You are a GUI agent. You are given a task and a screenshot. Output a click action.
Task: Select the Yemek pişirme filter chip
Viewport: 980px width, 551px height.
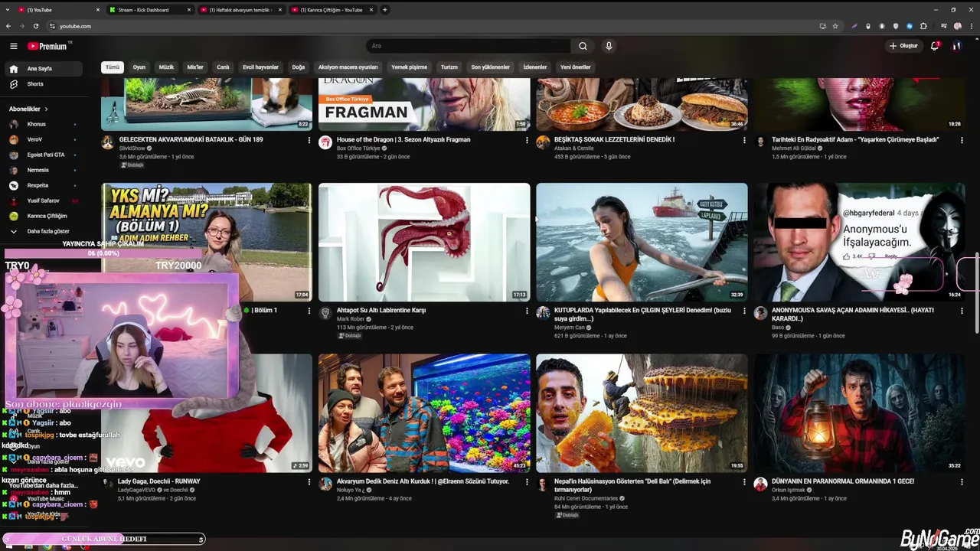coord(409,67)
